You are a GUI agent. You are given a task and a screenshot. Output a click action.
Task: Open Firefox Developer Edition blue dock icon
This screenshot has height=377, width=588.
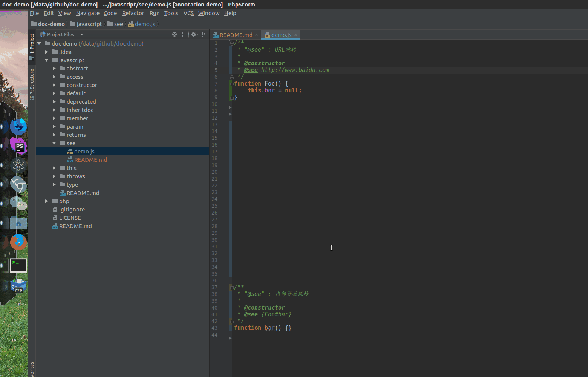(x=18, y=127)
